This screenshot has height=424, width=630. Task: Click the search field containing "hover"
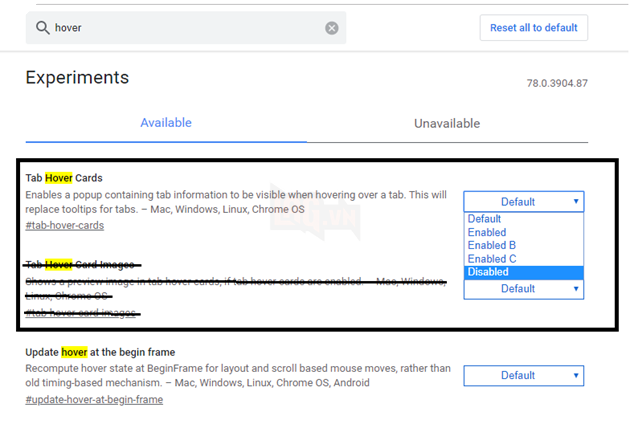(x=186, y=28)
